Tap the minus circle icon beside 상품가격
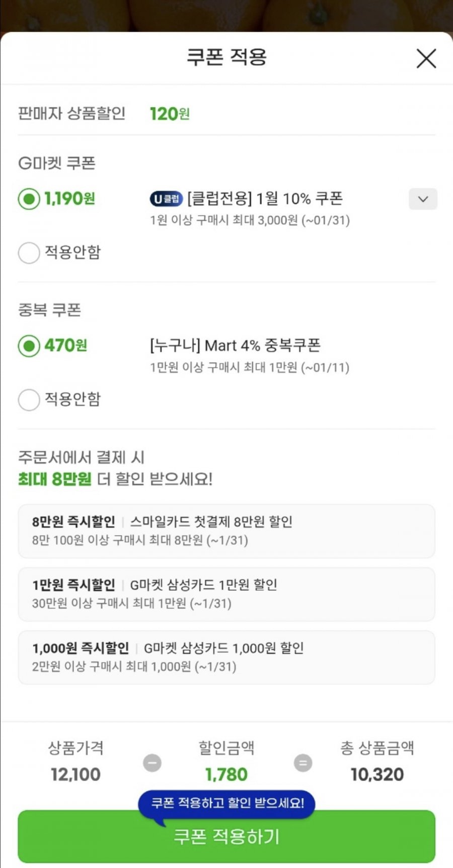 (152, 763)
